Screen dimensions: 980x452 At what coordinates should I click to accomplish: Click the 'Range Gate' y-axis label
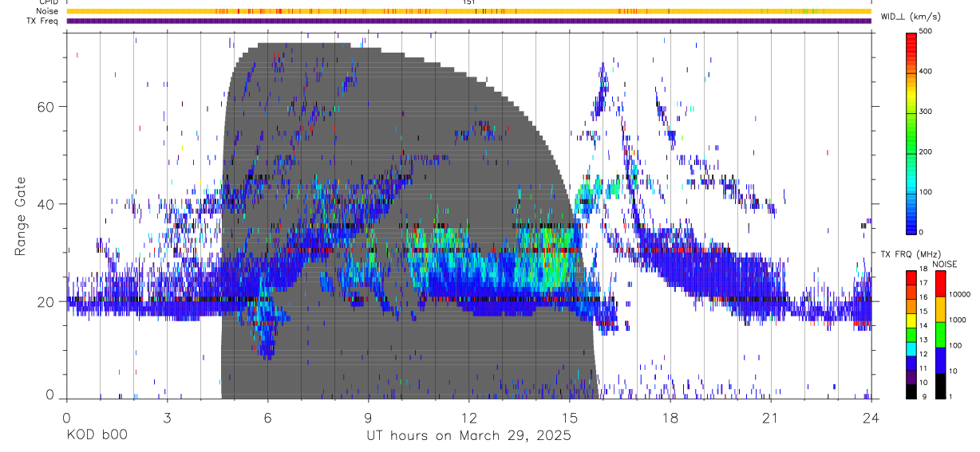(x=20, y=215)
